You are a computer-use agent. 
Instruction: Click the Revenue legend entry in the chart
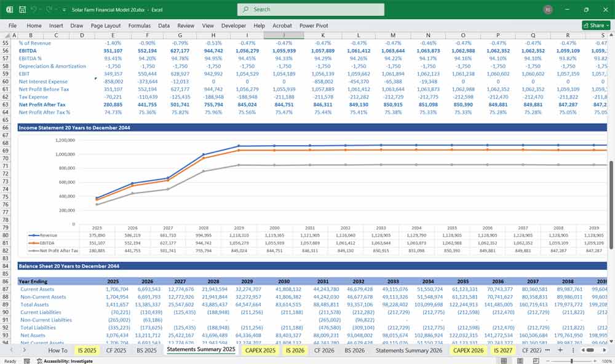coord(42,234)
